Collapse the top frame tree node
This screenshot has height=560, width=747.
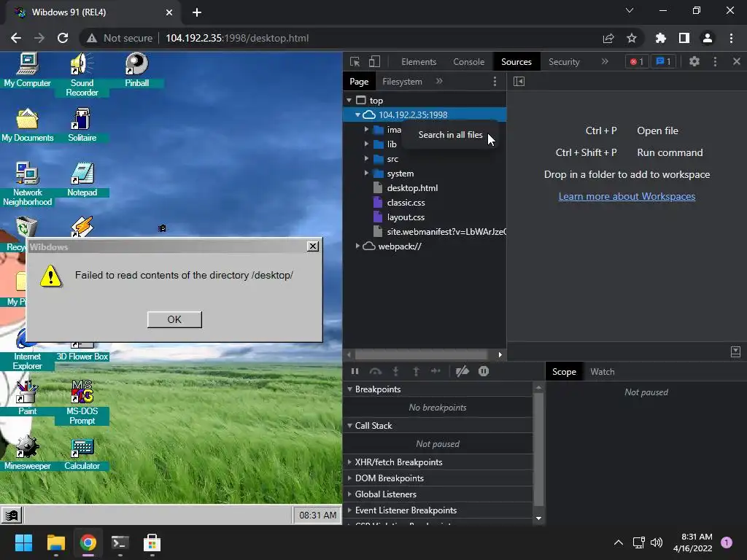click(349, 101)
